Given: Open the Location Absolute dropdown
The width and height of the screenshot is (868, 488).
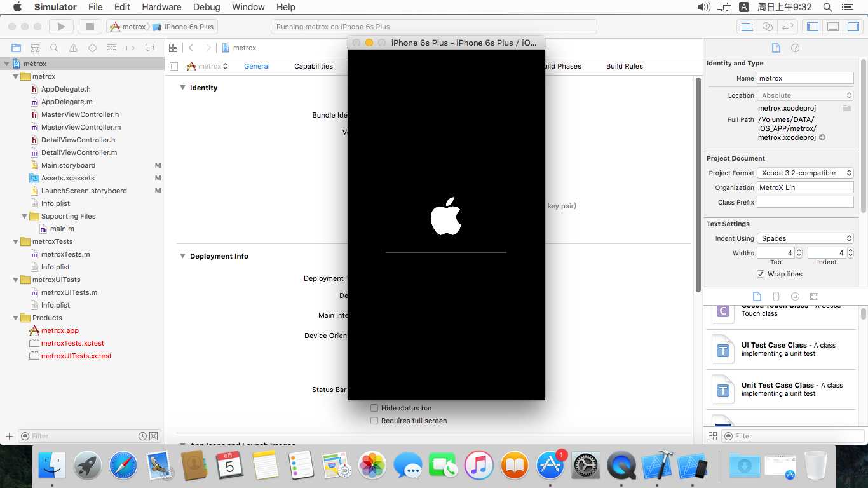Looking at the screenshot, I should pyautogui.click(x=805, y=95).
